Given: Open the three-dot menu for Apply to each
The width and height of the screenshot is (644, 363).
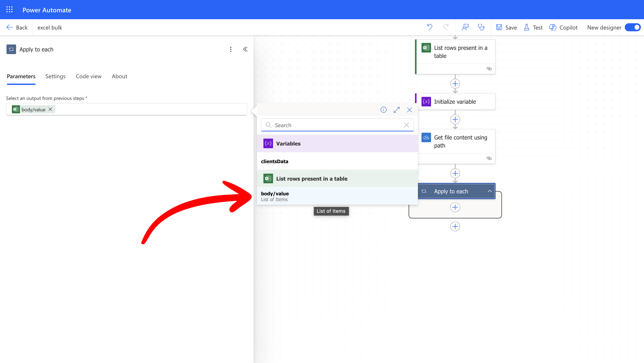Looking at the screenshot, I should click(231, 49).
